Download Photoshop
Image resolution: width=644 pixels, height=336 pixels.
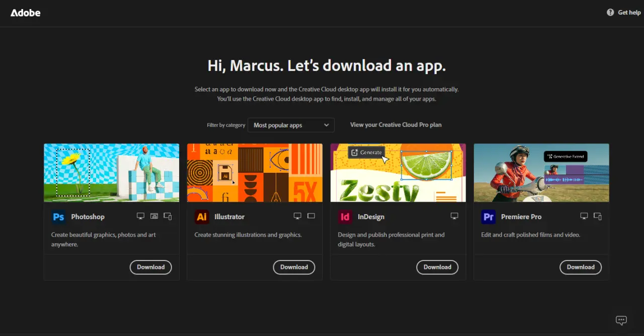(151, 267)
